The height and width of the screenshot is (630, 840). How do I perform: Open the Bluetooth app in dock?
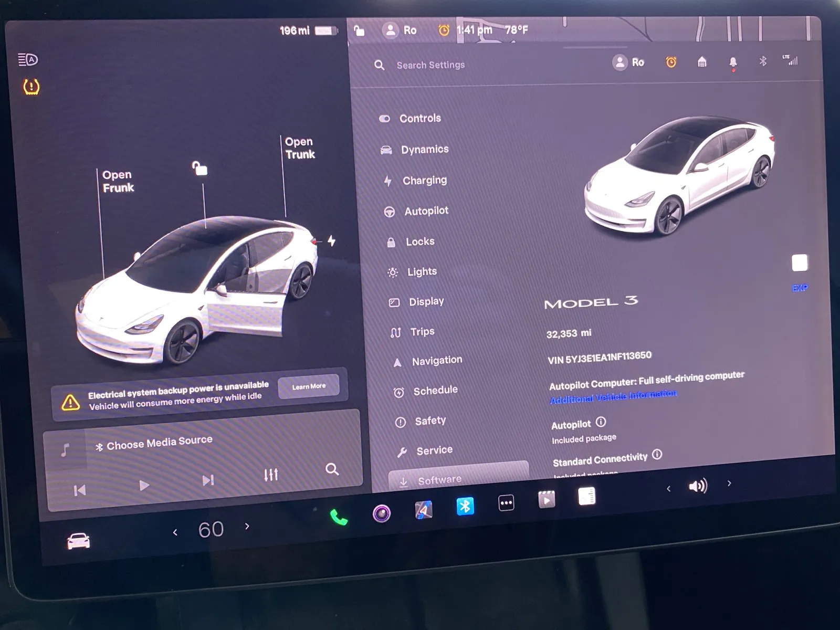point(465,506)
